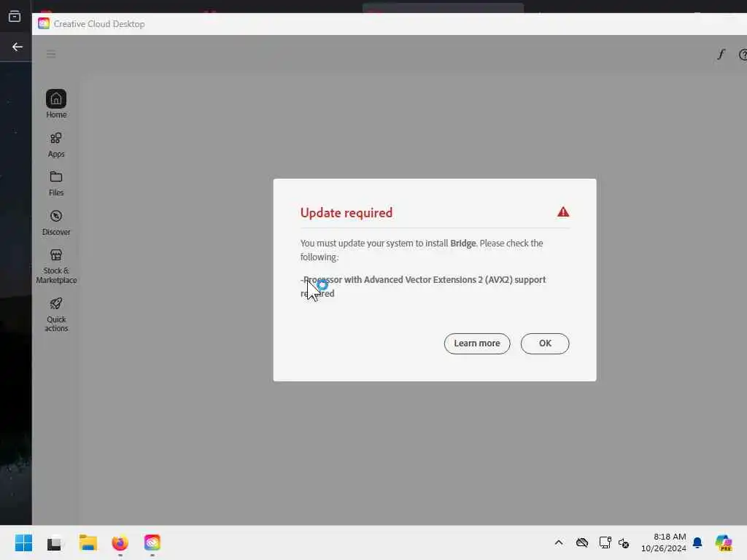747x560 pixels.
Task: Open the Discover section in the sidebar
Action: click(x=56, y=223)
